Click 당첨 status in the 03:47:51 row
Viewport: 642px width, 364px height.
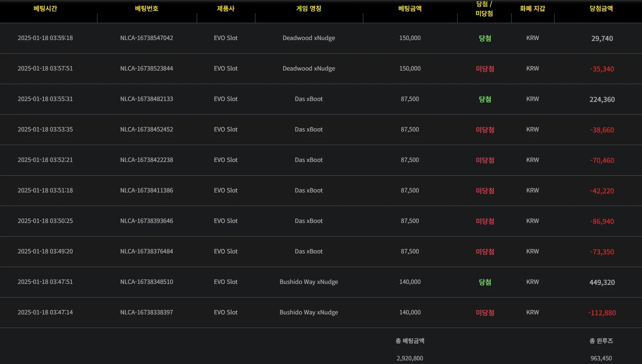coord(485,283)
